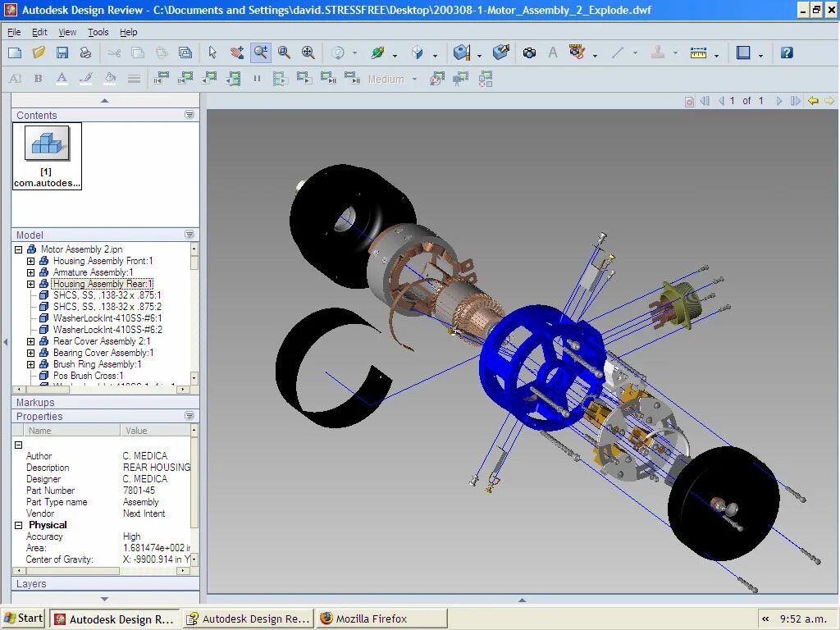
Task: Click the New file icon
Action: (15, 52)
